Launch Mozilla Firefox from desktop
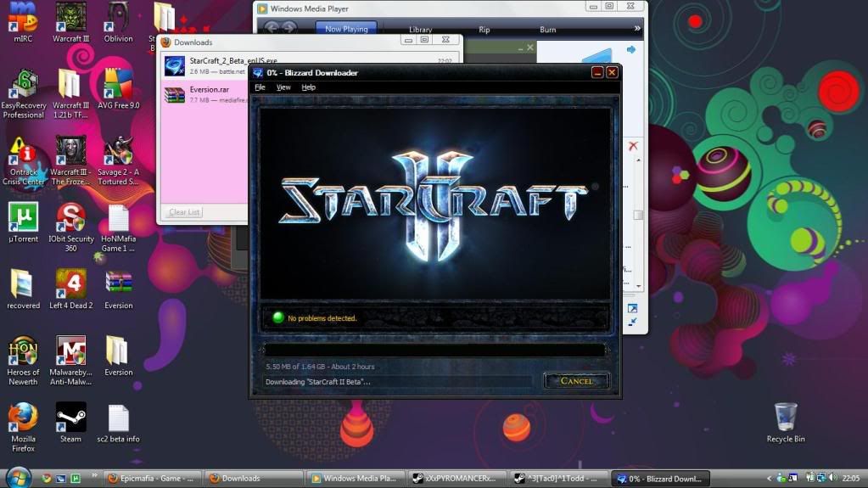868x488 pixels. pos(23,428)
